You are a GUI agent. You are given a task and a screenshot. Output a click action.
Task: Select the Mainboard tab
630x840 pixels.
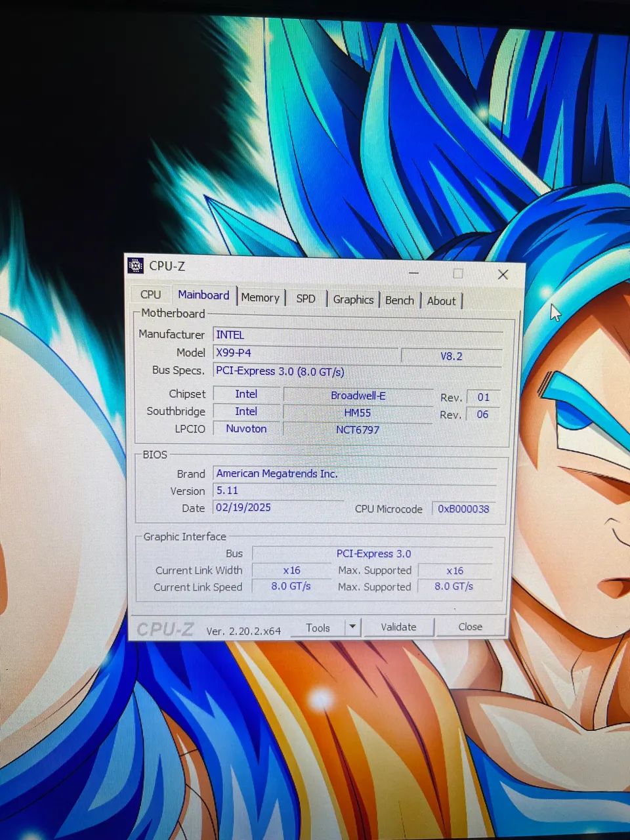click(203, 295)
